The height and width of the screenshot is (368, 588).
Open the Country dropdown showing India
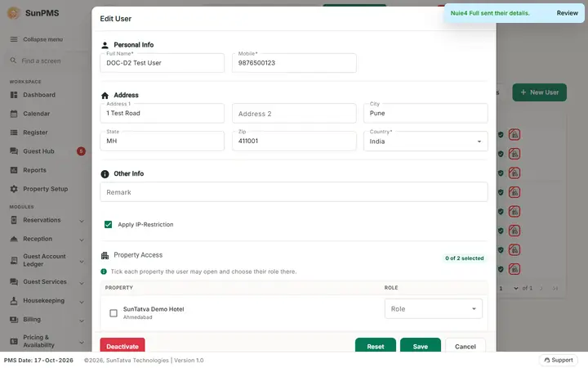pos(425,141)
